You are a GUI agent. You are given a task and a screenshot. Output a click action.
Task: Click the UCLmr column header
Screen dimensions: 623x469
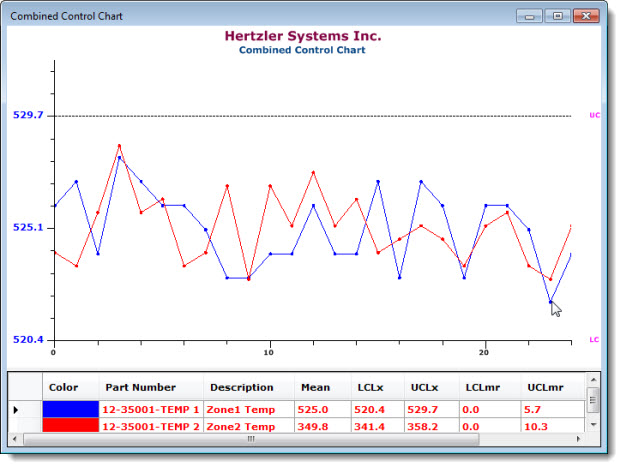(x=544, y=387)
